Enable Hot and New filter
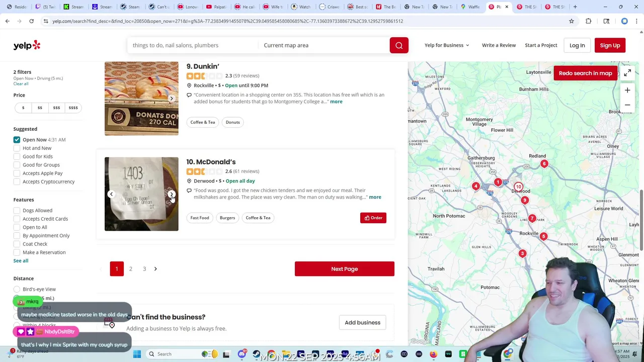This screenshot has width=644, height=362. [17, 148]
